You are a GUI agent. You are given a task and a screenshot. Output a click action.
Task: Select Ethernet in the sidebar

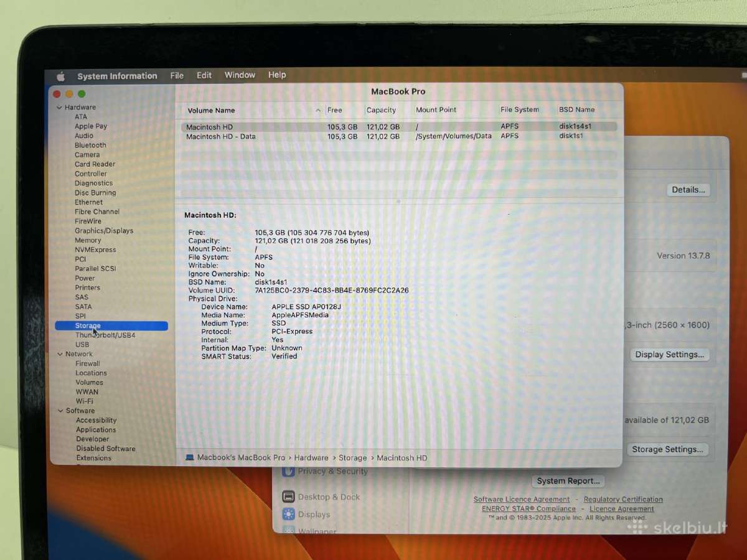tap(89, 202)
